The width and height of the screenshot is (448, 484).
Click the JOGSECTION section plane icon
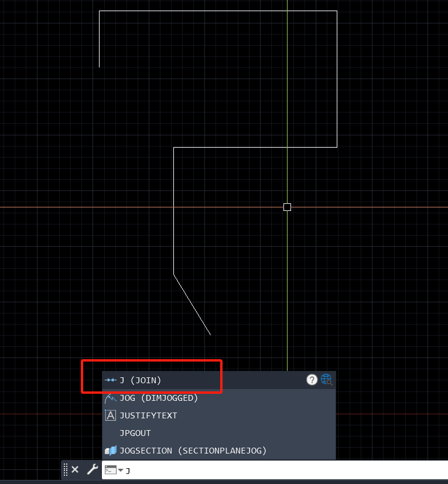click(x=110, y=451)
